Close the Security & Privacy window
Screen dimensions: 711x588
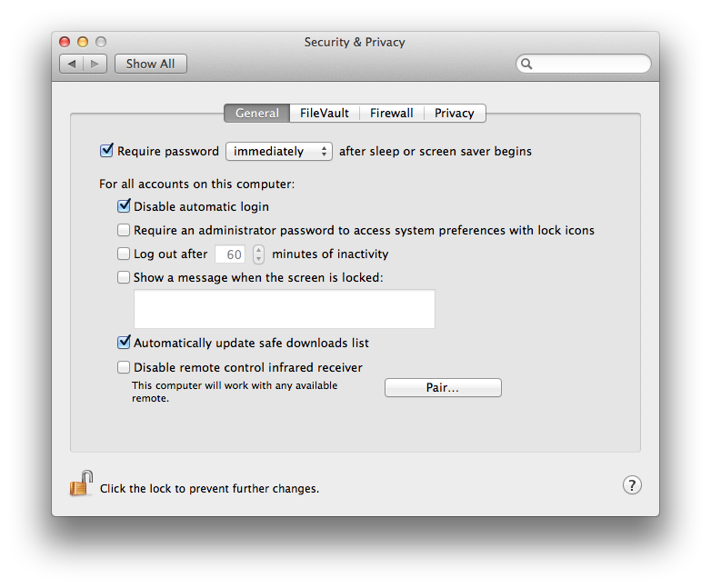(x=65, y=42)
